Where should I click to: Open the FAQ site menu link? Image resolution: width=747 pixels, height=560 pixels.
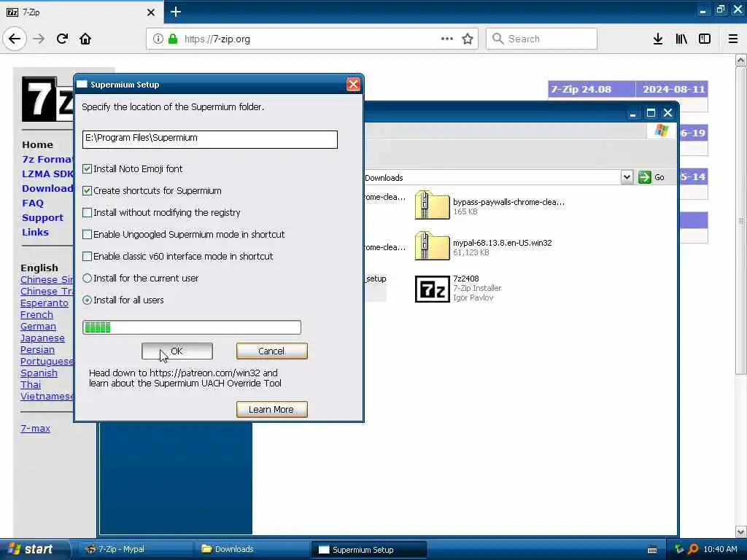click(33, 203)
